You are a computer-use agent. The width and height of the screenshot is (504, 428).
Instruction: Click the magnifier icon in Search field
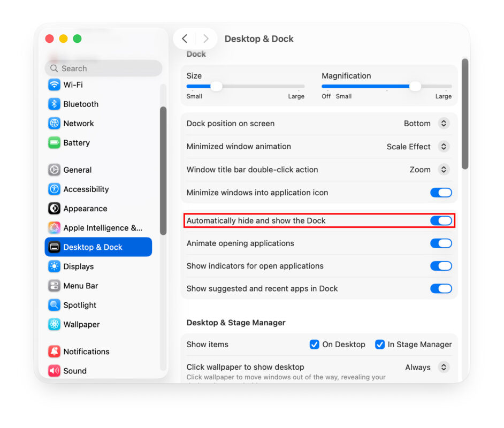click(x=54, y=68)
